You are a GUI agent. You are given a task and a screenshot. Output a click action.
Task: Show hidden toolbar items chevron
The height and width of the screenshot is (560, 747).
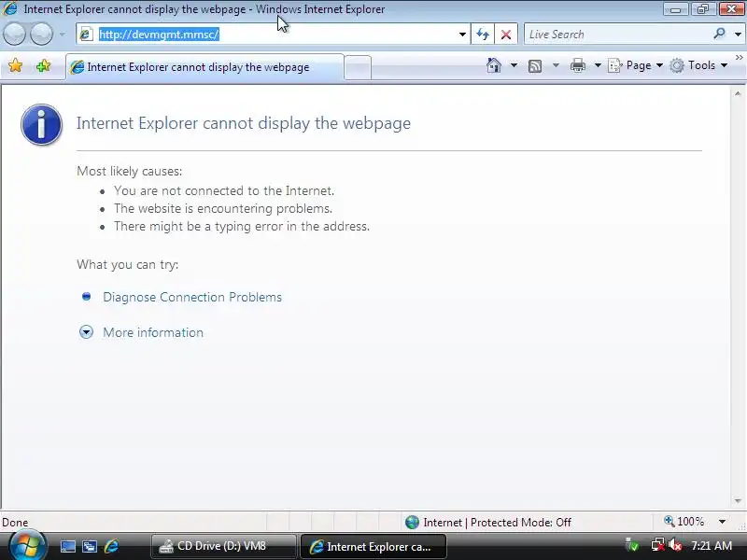(x=739, y=58)
